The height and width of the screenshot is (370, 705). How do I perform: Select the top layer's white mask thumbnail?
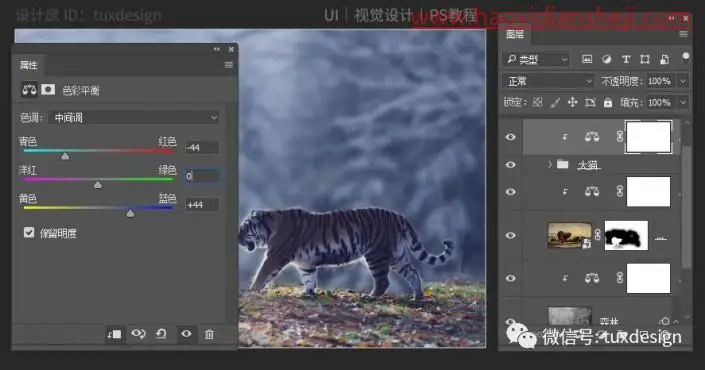pyautogui.click(x=648, y=137)
